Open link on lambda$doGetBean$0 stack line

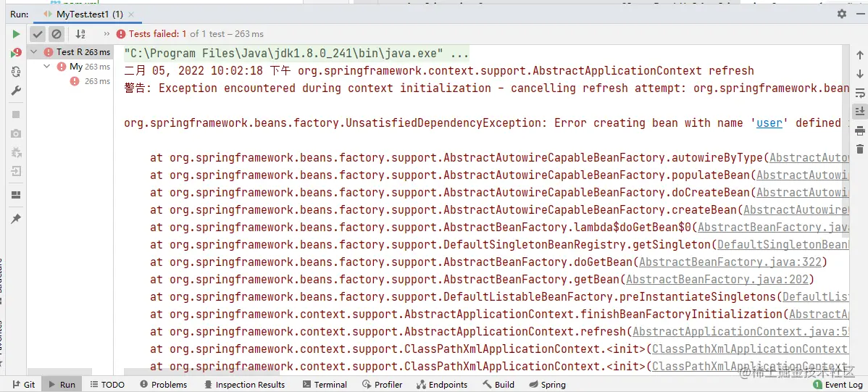(x=773, y=227)
